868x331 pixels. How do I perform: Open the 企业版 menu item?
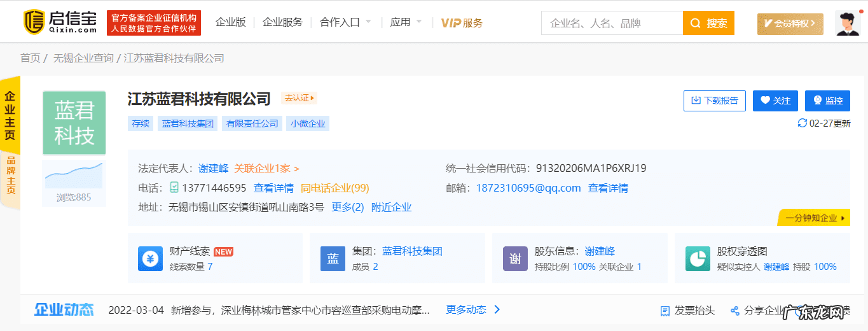[231, 22]
